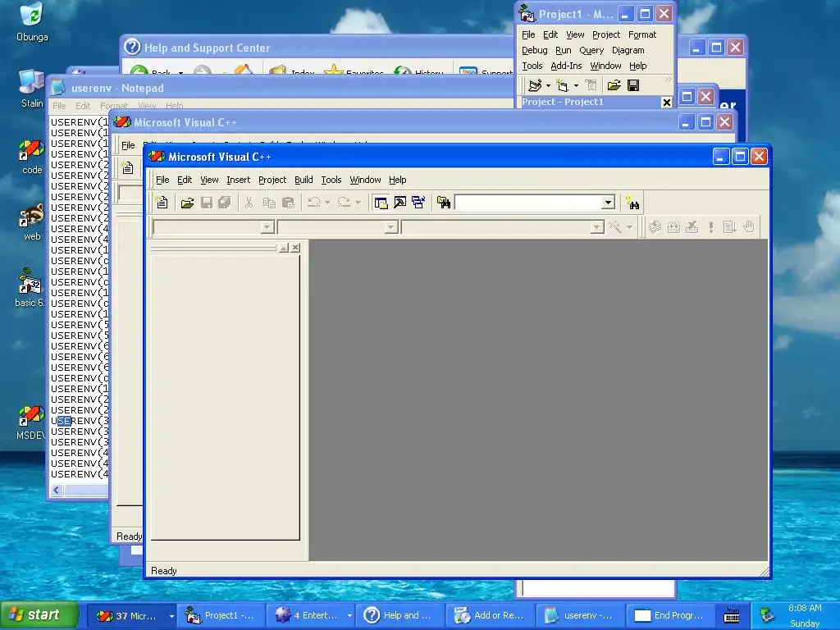This screenshot has height=630, width=840.
Task: Toggle the Workspace window icon
Action: click(x=381, y=203)
